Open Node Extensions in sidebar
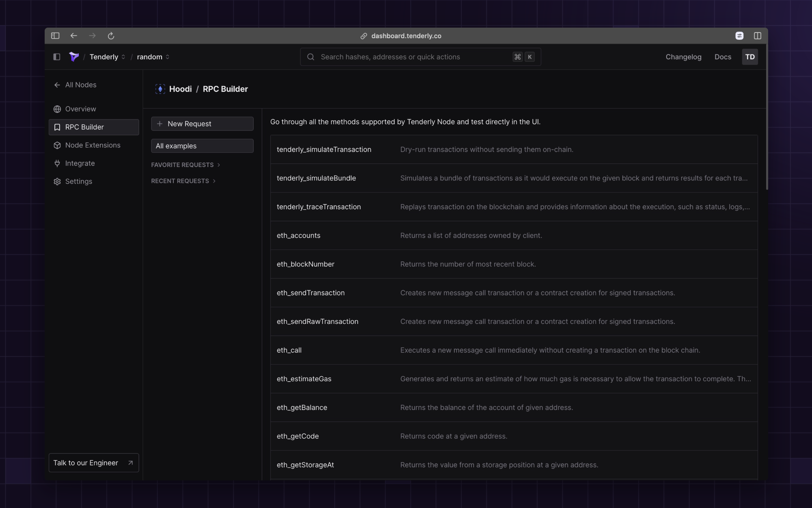 pos(93,145)
